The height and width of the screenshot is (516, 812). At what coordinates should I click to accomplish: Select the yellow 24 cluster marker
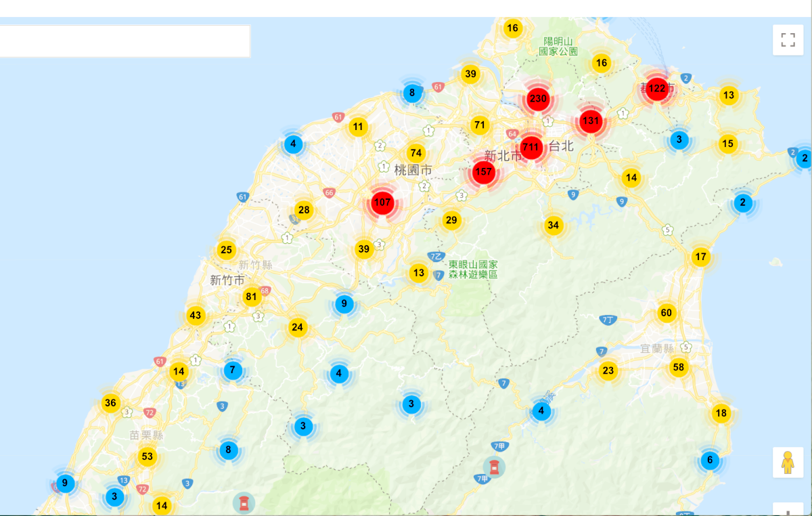click(x=297, y=328)
